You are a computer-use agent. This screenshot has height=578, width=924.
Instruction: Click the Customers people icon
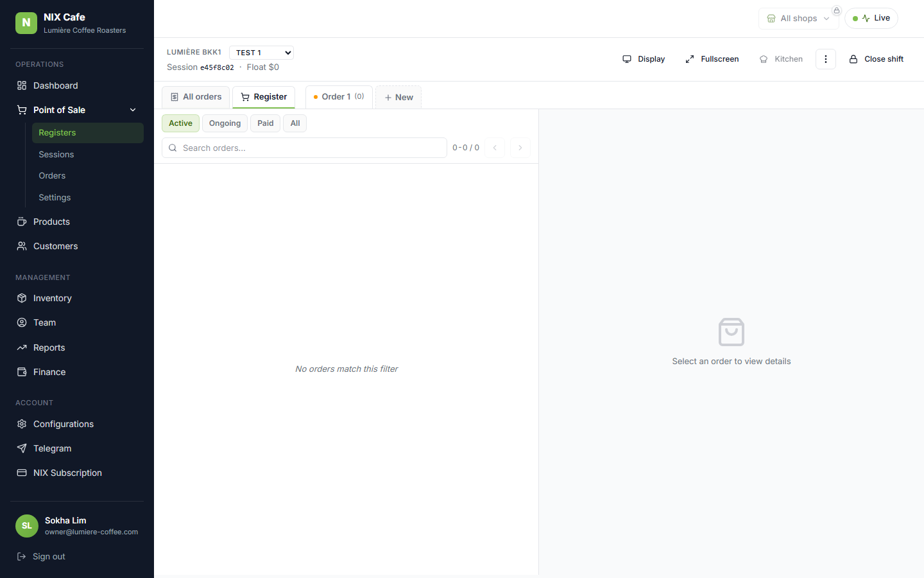pyautogui.click(x=22, y=246)
